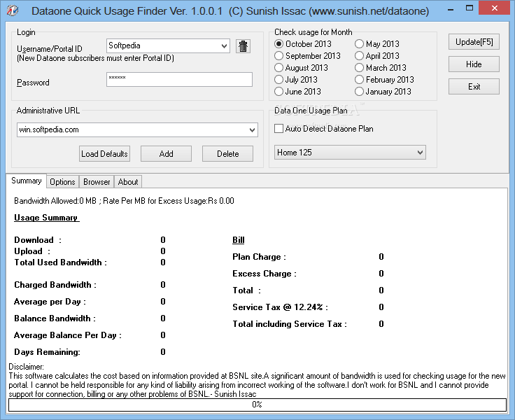Click the Dataone app icon in title bar
This screenshot has width=515, height=420.
tap(13, 10)
